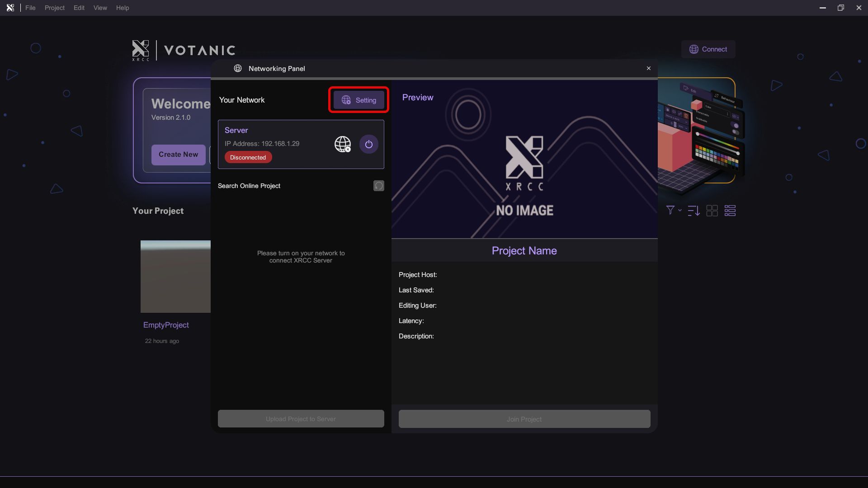Viewport: 868px width, 488px height.
Task: Close the Networking Panel
Action: tap(648, 68)
